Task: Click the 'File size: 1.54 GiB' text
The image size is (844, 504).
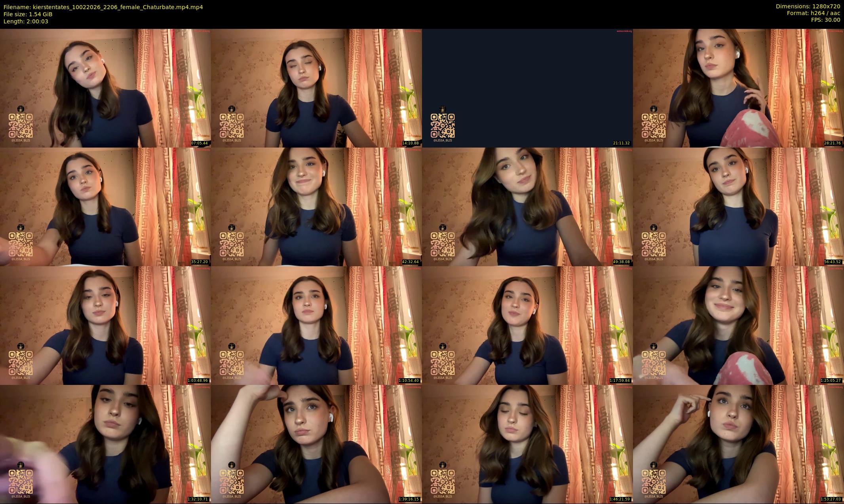Action: click(x=28, y=14)
